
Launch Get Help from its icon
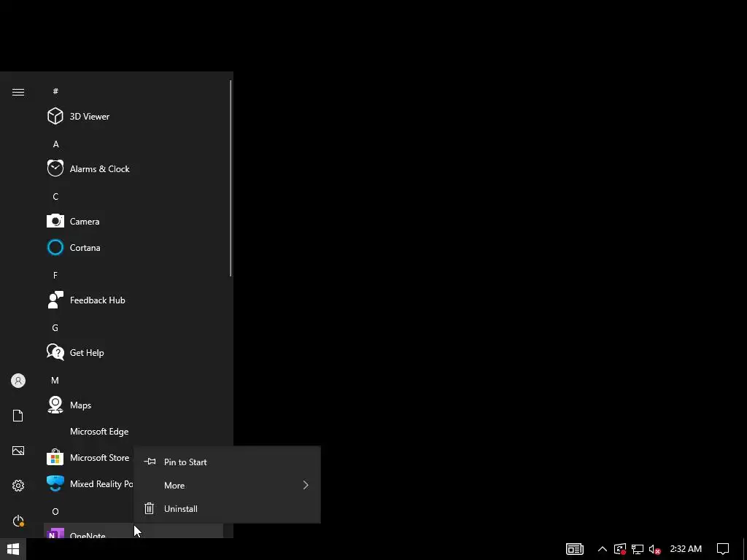pyautogui.click(x=55, y=352)
